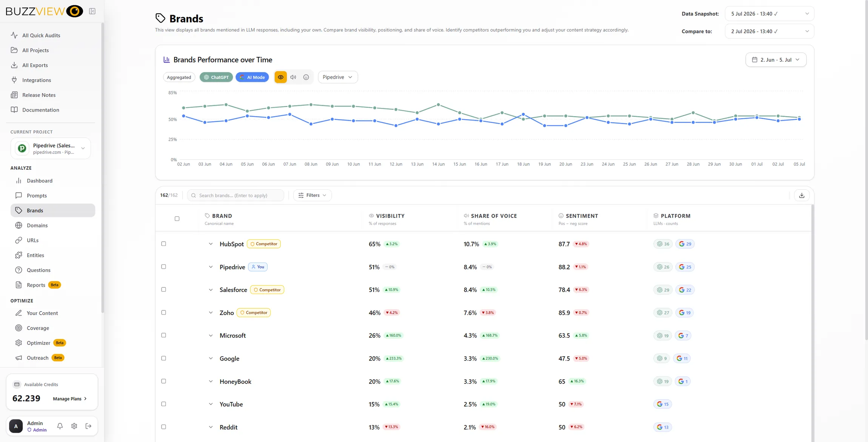Check the Reddit row checkbox

click(163, 427)
